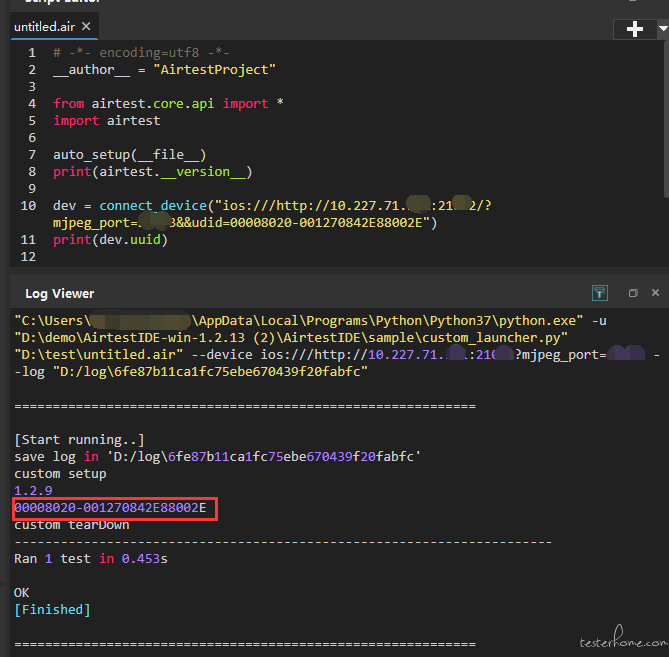The image size is (669, 657).
Task: Float the Log Viewer panel
Action: pyautogui.click(x=633, y=293)
